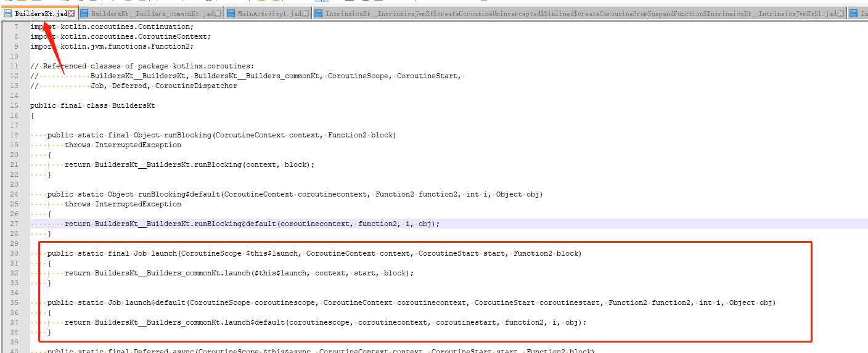
Task: Close the BuildersKt__Builders_commonKt.jad tab
Action: 218,13
